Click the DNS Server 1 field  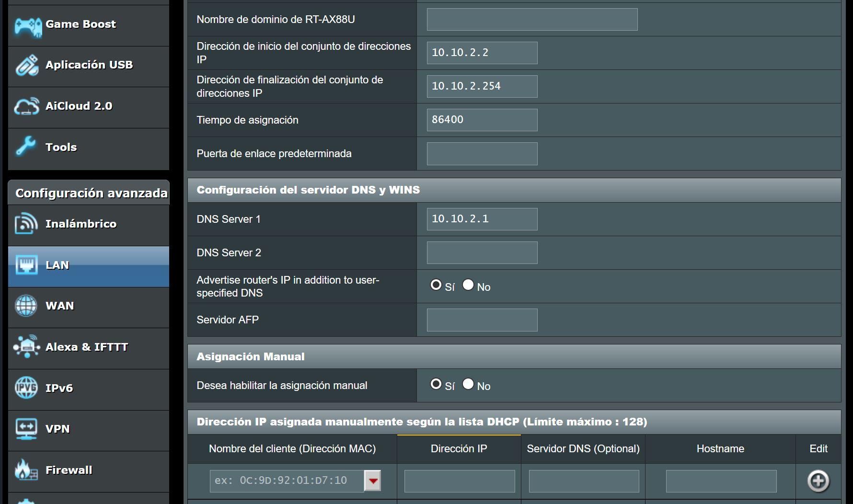click(x=482, y=219)
